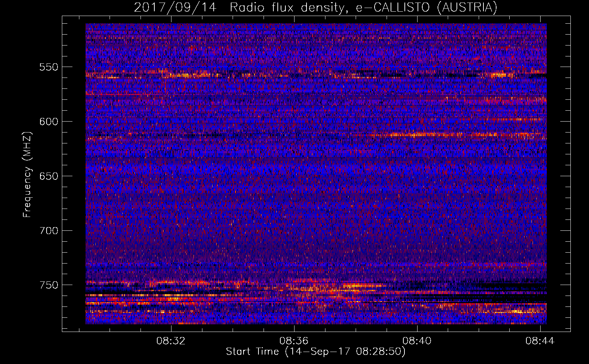589x364 pixels.
Task: Click the 08:32 time tick label
Action: (x=171, y=341)
